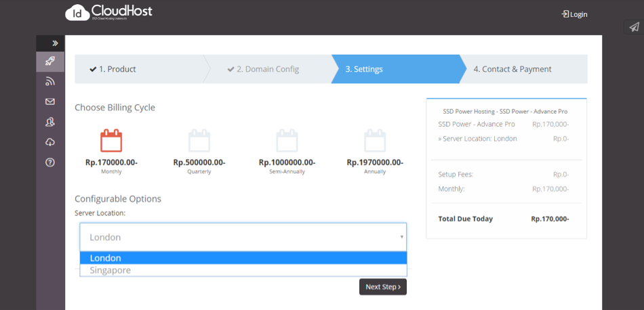644x310 pixels.
Task: Open the help question mark icon
Action: [x=50, y=162]
